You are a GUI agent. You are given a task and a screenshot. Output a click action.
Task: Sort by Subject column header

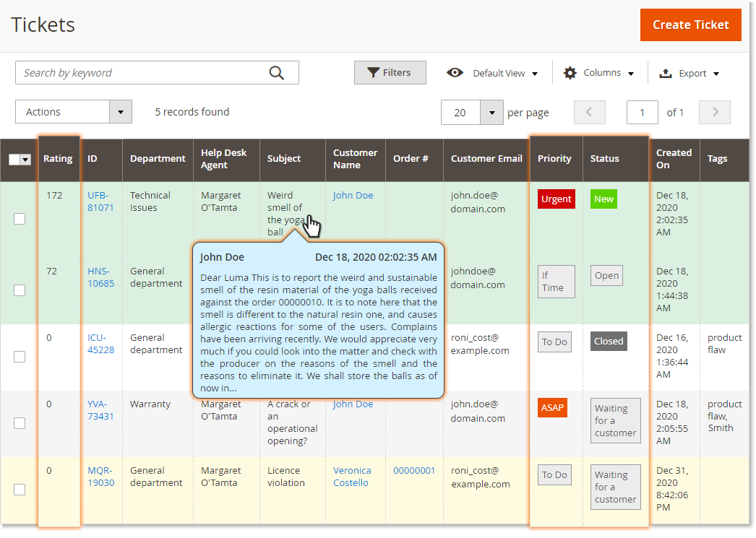(x=292, y=159)
